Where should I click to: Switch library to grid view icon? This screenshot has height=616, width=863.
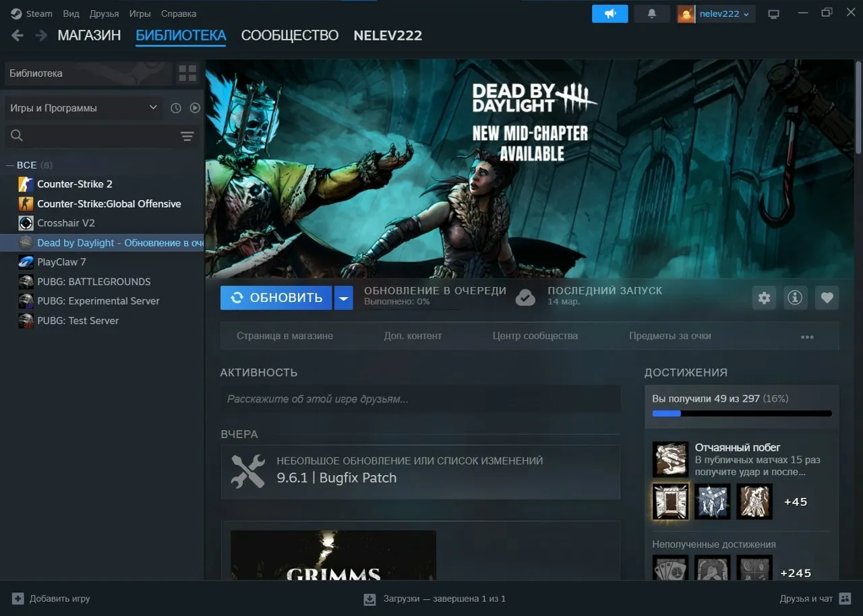point(187,73)
